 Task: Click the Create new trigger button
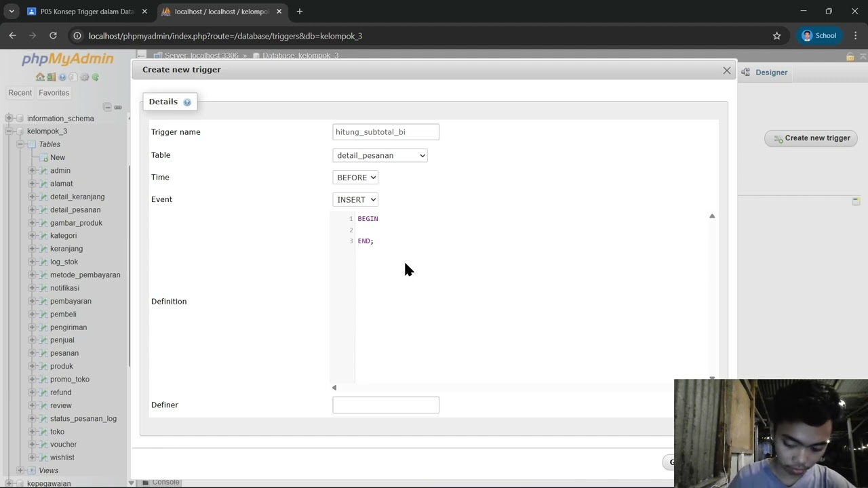click(812, 138)
